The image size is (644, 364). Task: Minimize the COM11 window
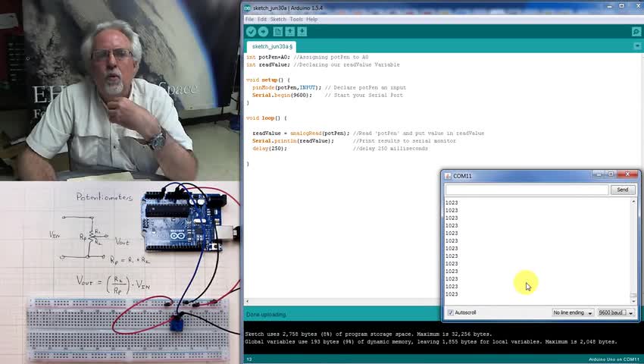tap(599, 174)
